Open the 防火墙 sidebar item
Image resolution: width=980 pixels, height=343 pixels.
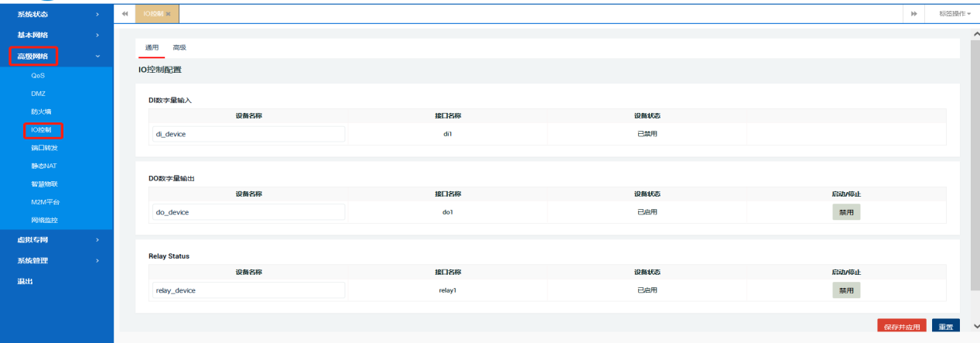[42, 111]
